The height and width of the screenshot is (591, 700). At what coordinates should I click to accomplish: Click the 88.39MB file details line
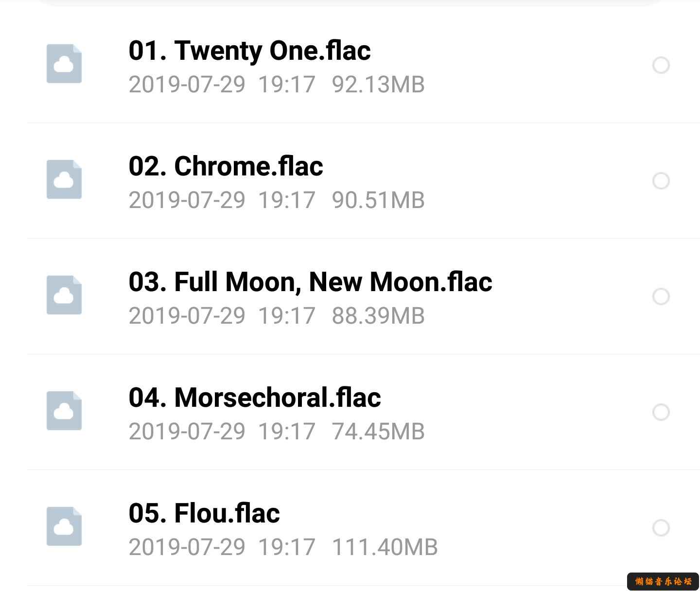pyautogui.click(x=277, y=316)
